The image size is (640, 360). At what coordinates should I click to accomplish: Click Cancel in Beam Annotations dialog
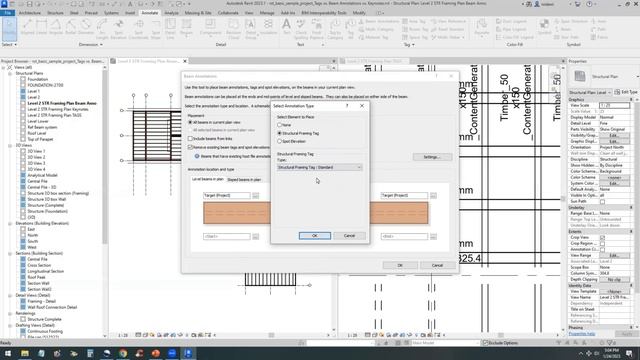point(437,265)
